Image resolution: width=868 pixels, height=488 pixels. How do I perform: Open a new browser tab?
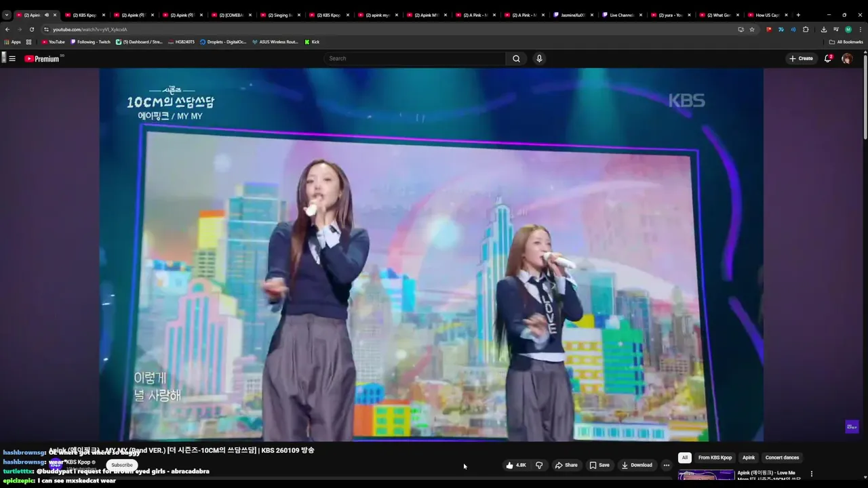(x=798, y=15)
